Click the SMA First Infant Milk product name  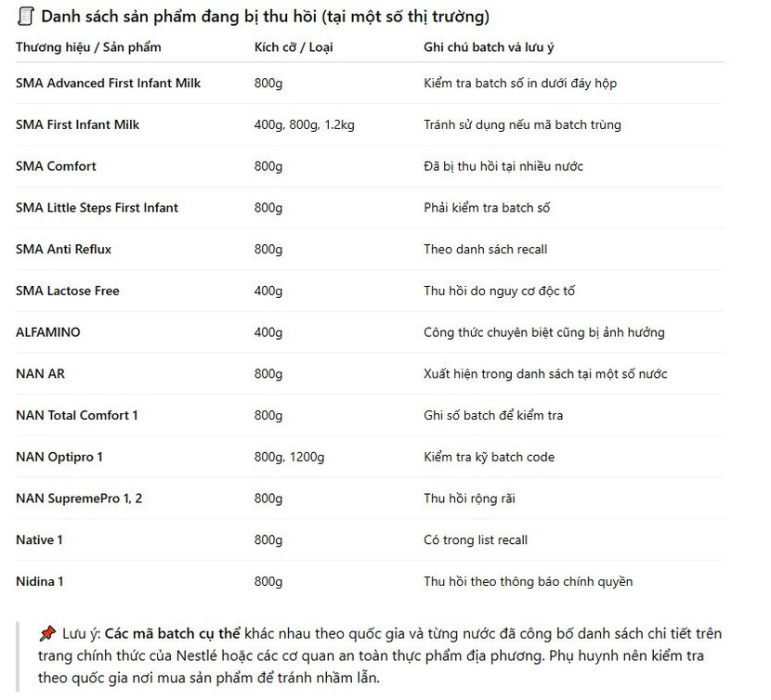click(77, 124)
